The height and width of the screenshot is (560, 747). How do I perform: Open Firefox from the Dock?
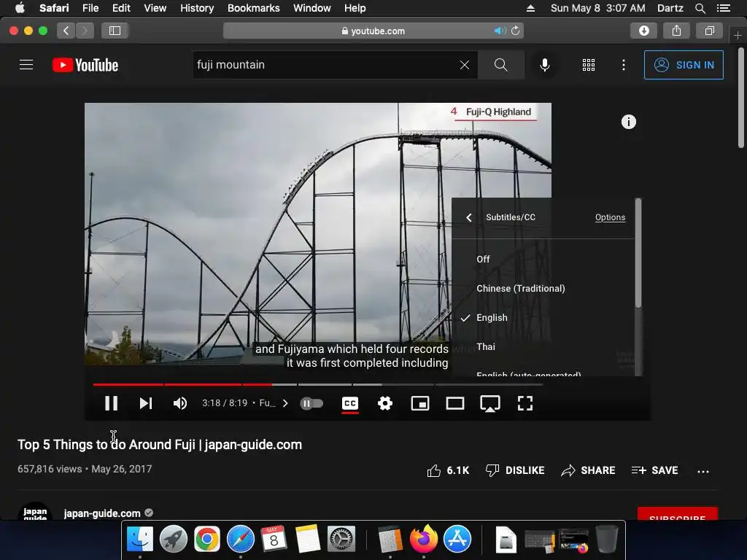(424, 539)
